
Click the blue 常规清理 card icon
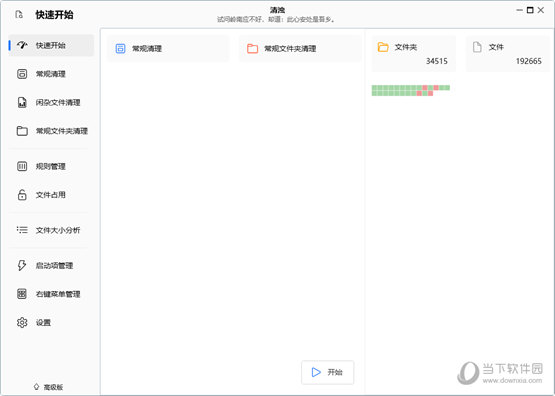point(120,48)
